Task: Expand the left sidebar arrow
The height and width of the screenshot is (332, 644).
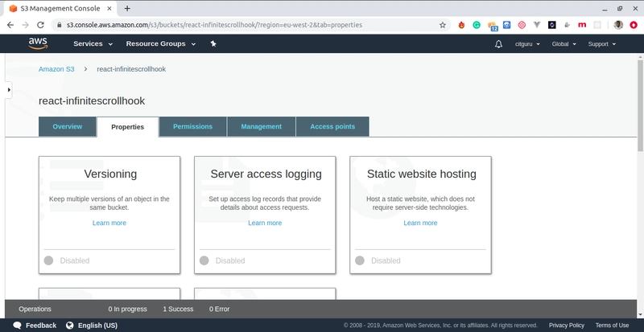Action: tap(9, 90)
